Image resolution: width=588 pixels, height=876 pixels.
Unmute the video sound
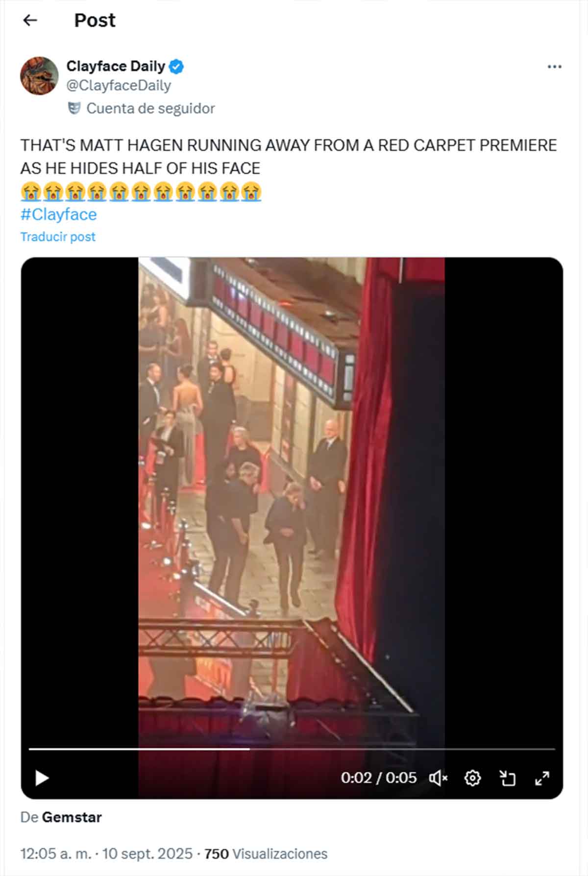(438, 778)
